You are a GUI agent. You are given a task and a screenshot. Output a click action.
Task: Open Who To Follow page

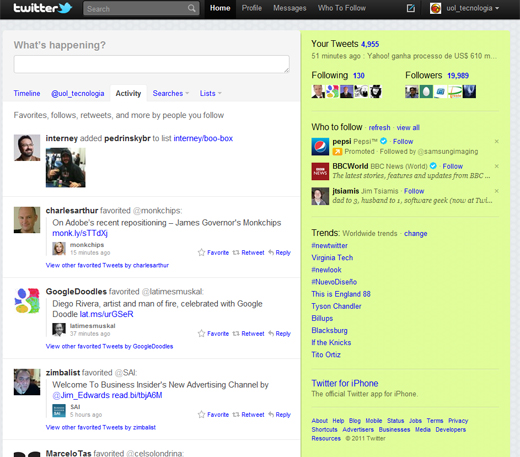coord(342,8)
